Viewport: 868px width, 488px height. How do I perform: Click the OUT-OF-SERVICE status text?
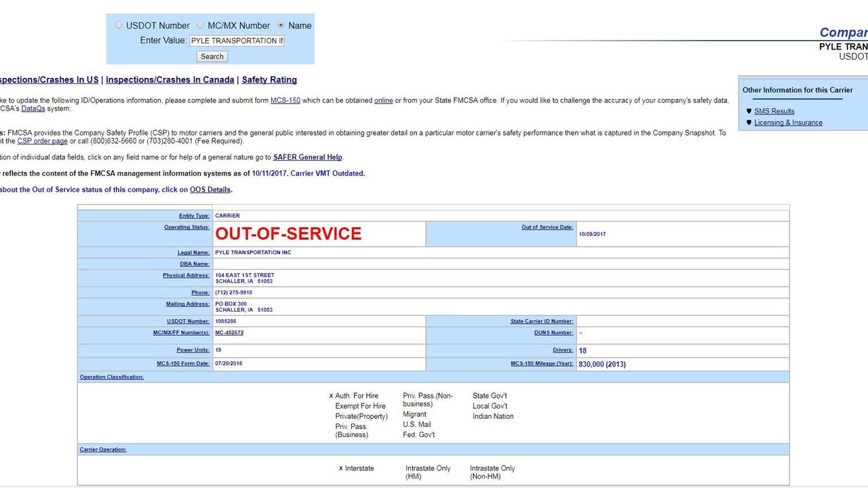[288, 234]
